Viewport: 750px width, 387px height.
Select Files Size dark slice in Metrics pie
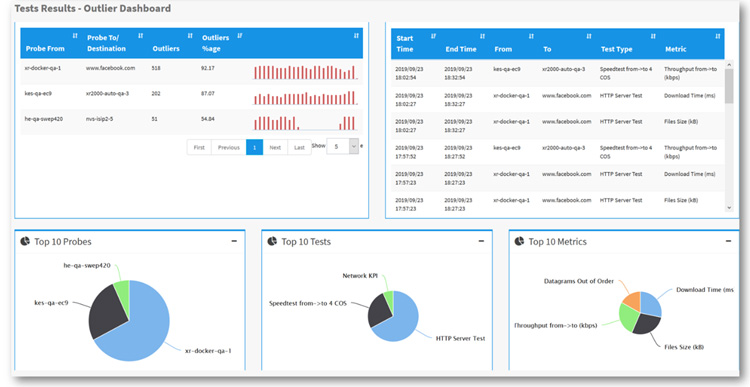(x=646, y=324)
